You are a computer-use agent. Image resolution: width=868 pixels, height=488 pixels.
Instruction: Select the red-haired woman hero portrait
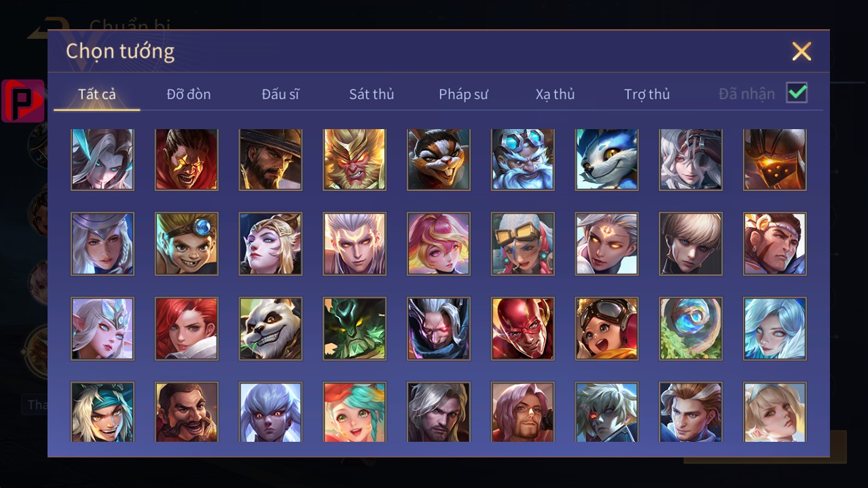click(186, 328)
